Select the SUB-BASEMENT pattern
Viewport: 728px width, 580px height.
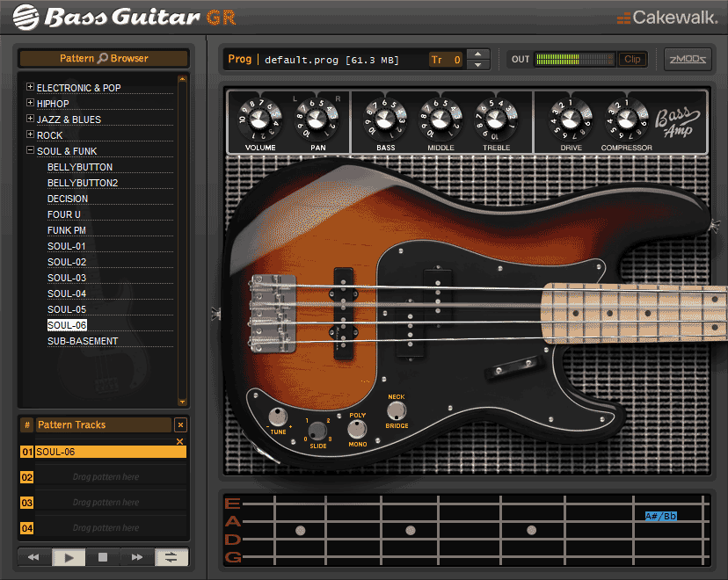(x=83, y=341)
